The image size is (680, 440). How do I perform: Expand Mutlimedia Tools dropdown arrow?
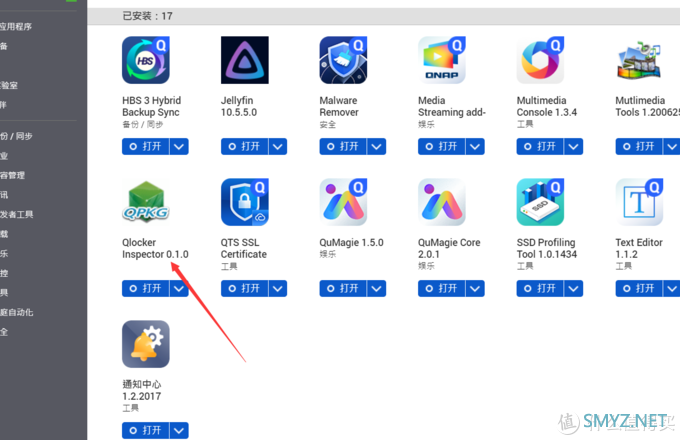[672, 147]
